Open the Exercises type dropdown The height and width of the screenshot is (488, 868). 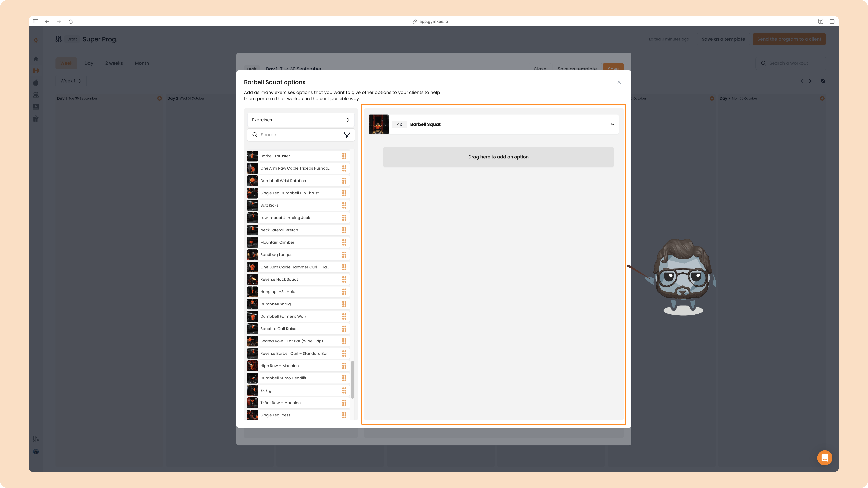coord(301,120)
